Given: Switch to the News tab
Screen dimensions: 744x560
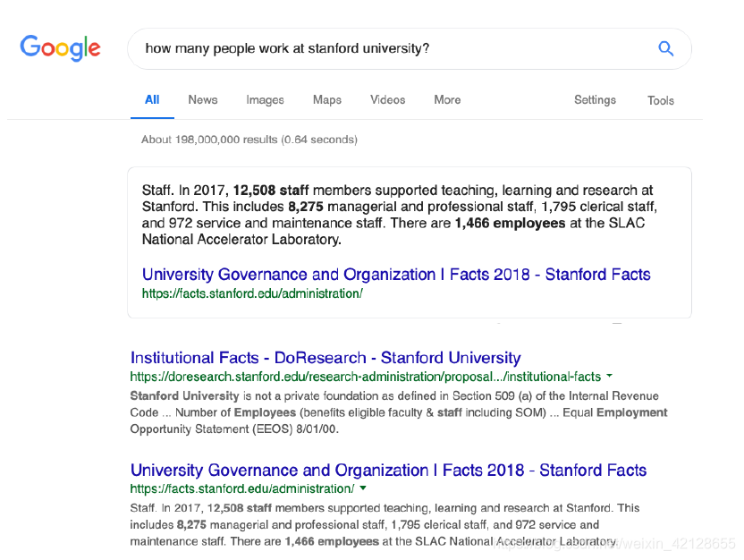Looking at the screenshot, I should click(203, 99).
